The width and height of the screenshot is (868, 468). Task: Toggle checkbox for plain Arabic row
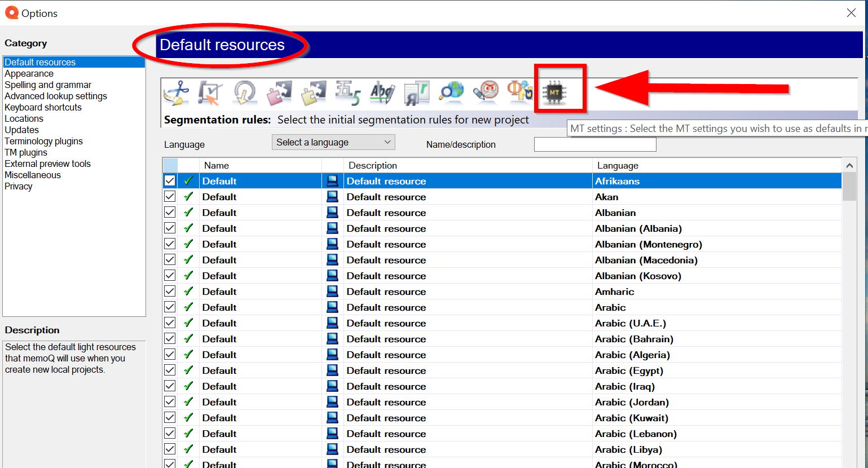pyautogui.click(x=170, y=307)
